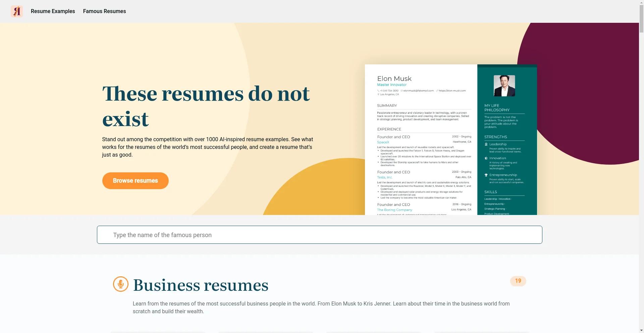
Task: Click the Leadership strength icon in resume
Action: pos(486,144)
